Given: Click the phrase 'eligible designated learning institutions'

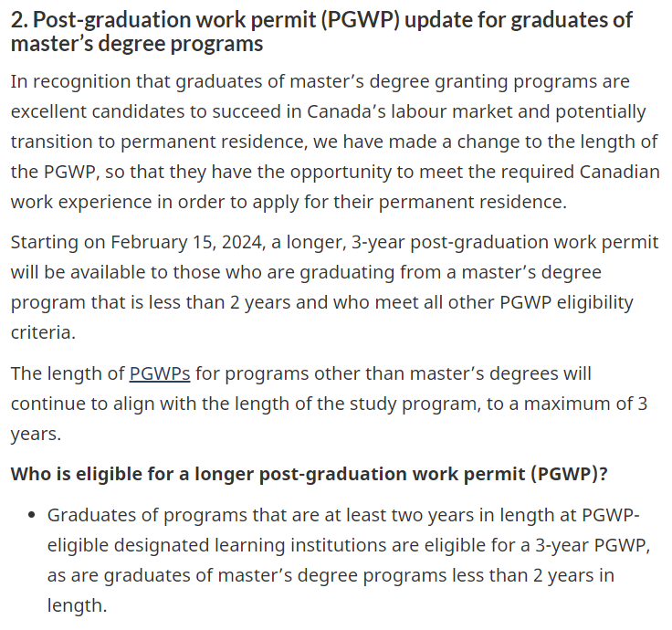Looking at the screenshot, I should click(233, 546).
